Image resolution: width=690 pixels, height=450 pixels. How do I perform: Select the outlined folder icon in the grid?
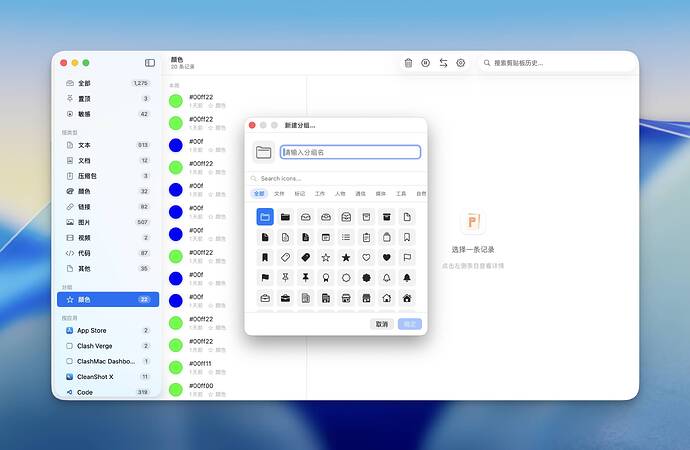(x=265, y=217)
